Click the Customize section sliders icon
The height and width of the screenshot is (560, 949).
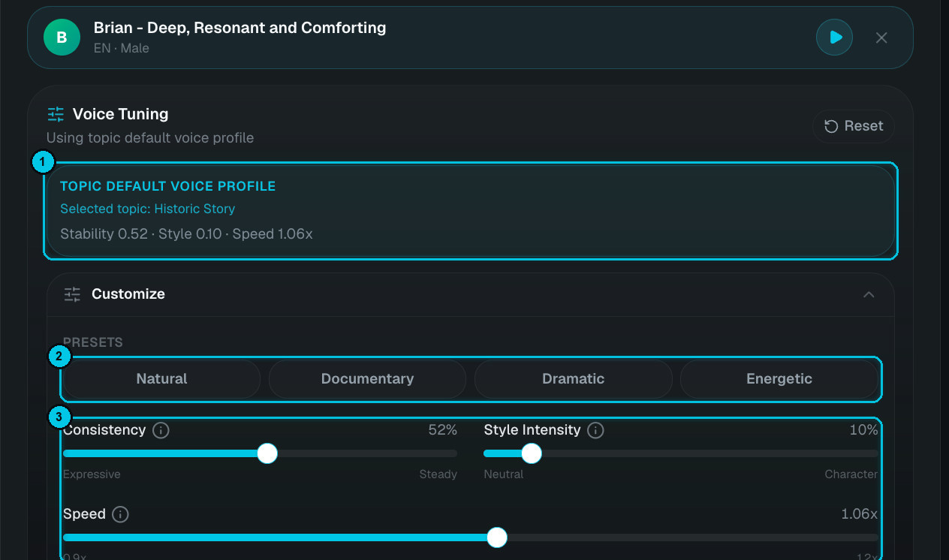coord(72,294)
